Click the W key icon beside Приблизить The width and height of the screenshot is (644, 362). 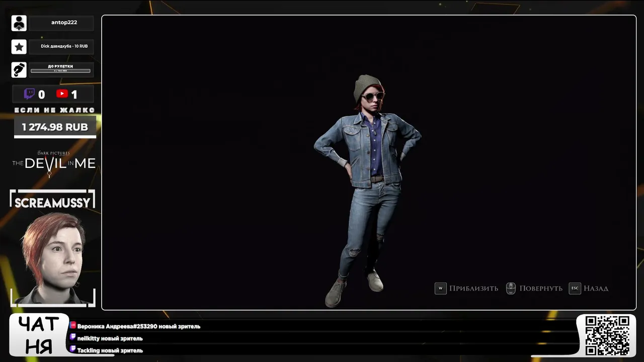click(x=440, y=288)
